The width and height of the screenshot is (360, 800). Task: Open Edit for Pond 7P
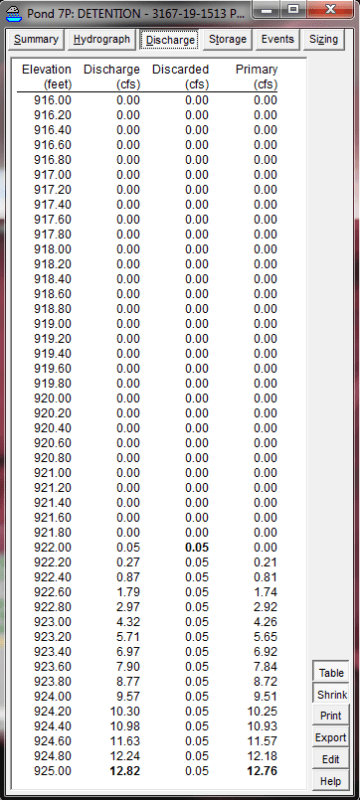pos(331,759)
